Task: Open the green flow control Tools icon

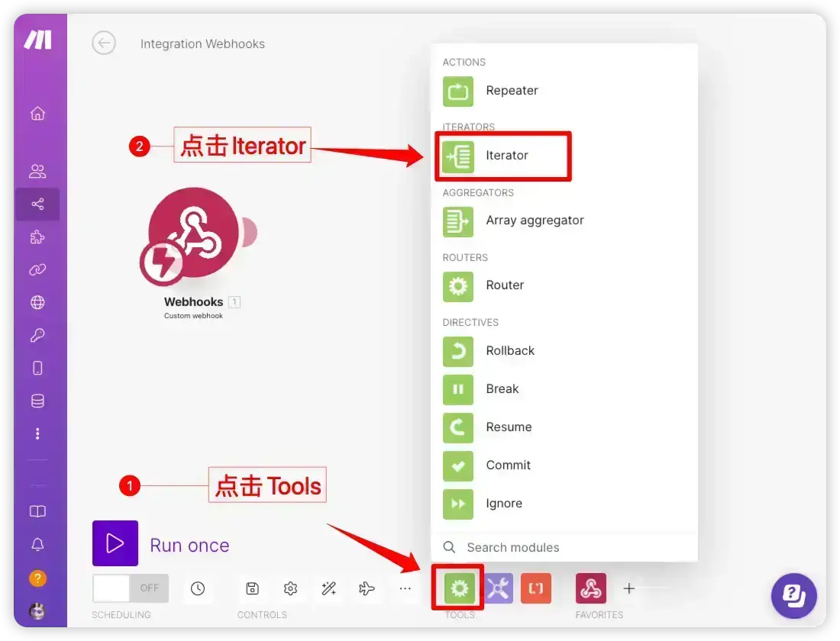Action: (x=459, y=588)
